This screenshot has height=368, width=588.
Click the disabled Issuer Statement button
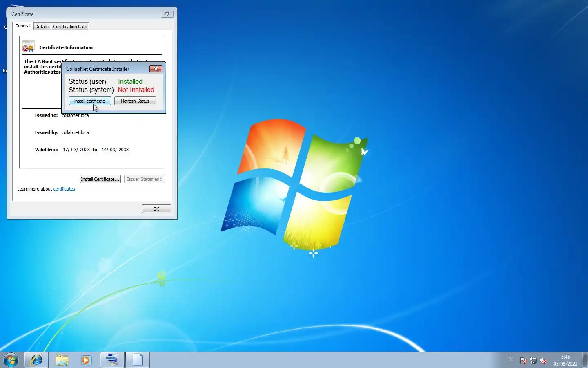(x=144, y=179)
